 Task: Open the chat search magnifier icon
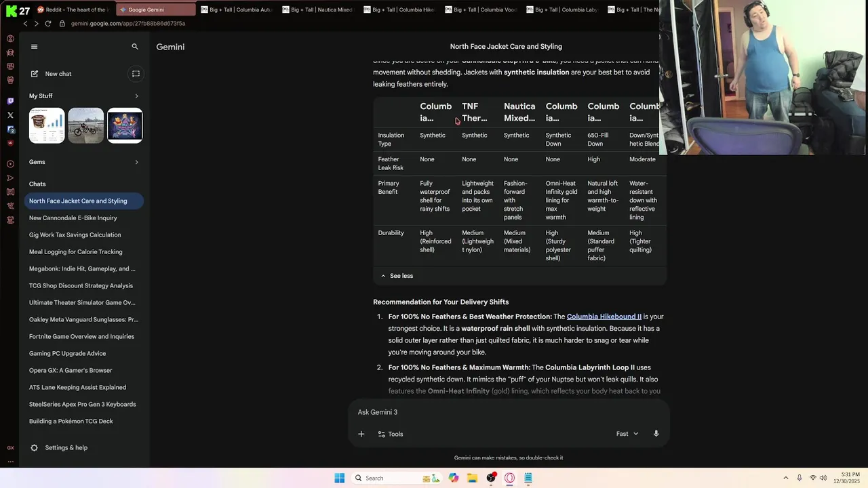(135, 47)
